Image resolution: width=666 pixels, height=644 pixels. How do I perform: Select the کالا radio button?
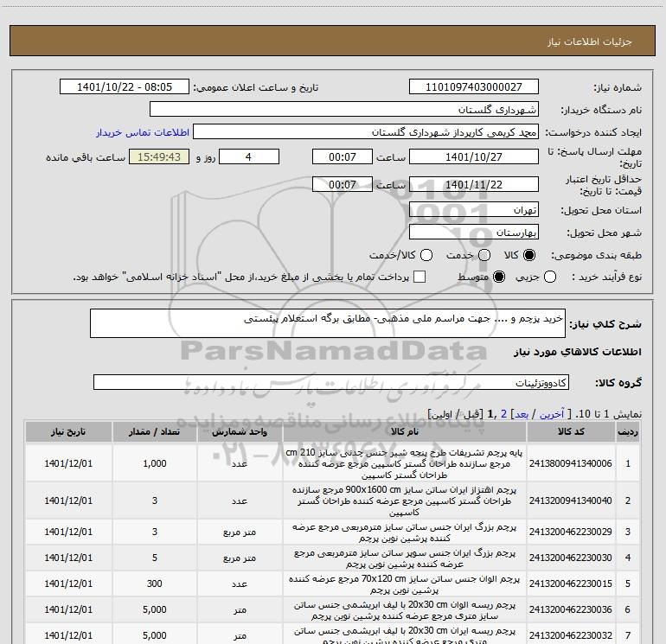coord(529,255)
